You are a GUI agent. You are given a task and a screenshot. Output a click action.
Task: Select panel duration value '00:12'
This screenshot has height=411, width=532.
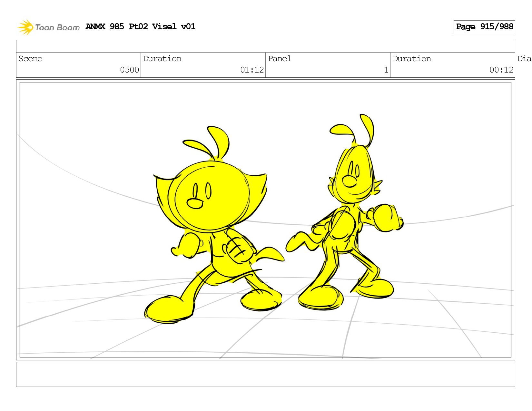(x=501, y=70)
